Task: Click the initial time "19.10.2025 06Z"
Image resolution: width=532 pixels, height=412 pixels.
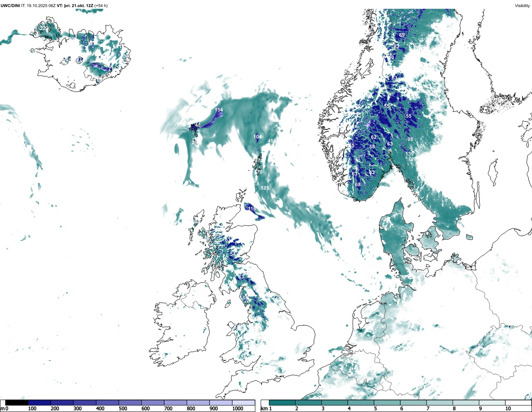Action: (x=41, y=5)
